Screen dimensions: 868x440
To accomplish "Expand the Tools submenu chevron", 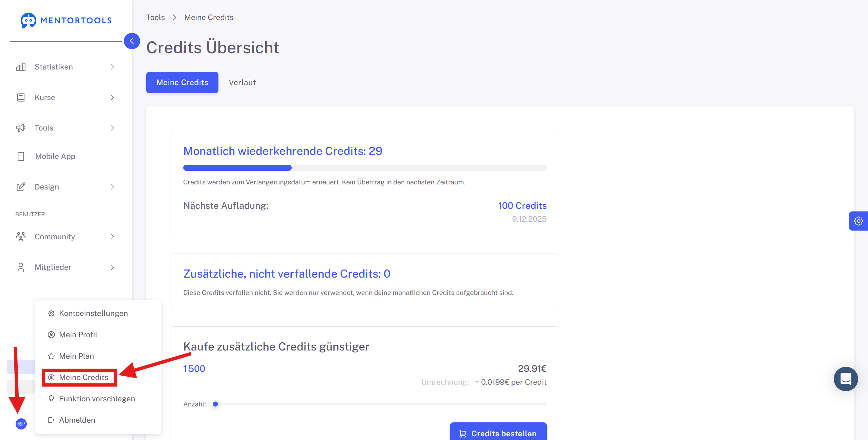I will click(x=112, y=128).
